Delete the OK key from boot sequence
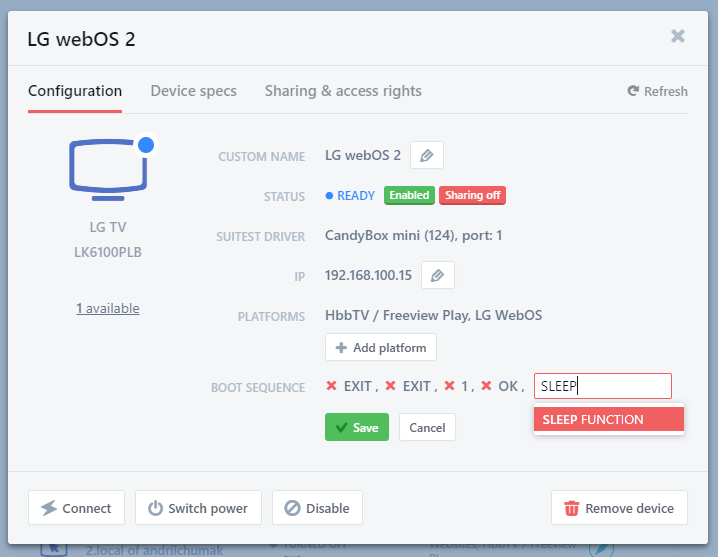Viewport: 718px width, 557px height. coord(486,386)
